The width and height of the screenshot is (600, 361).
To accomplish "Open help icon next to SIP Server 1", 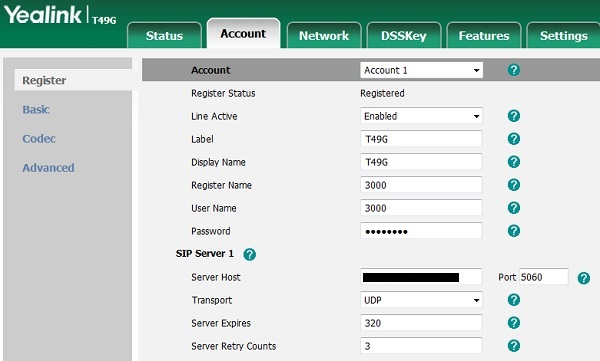I will pyautogui.click(x=249, y=254).
